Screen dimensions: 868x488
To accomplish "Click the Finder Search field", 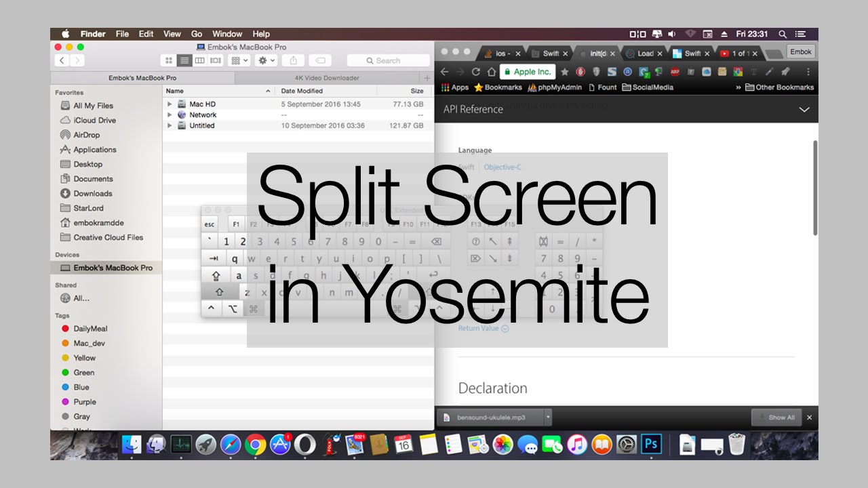I will point(389,60).
